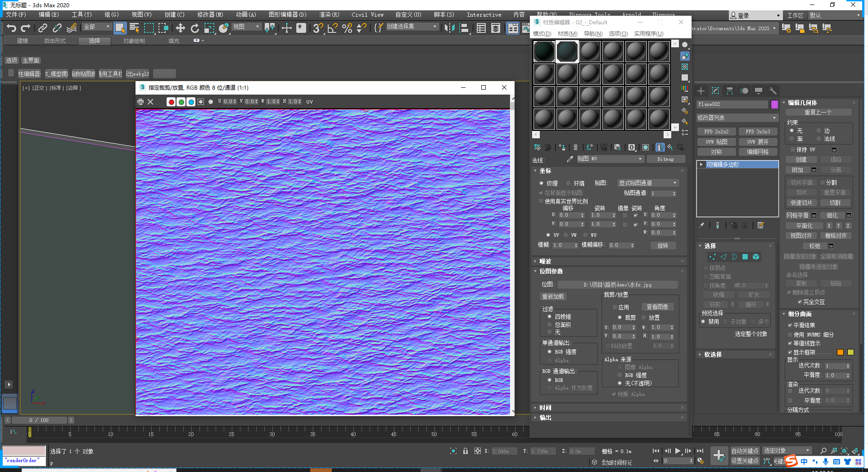Expand the 软选择 rollout
This screenshot has width=868, height=472.
click(x=736, y=354)
